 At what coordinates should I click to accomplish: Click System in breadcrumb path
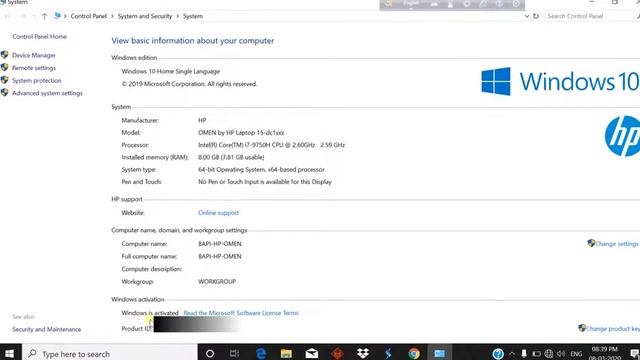click(193, 16)
